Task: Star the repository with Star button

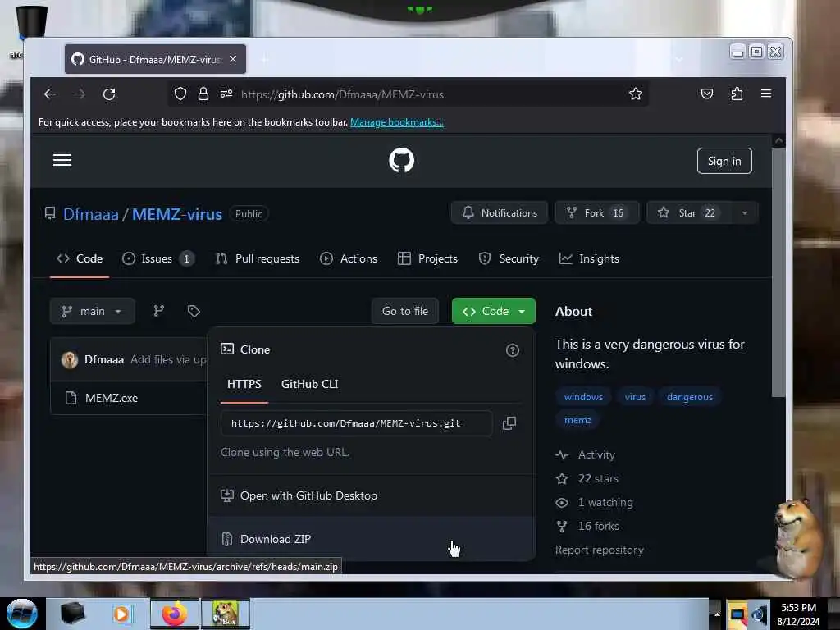Action: pos(689,213)
